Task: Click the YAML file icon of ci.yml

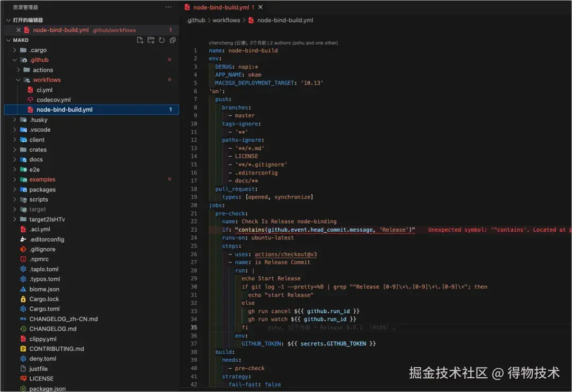Action: 30,89
